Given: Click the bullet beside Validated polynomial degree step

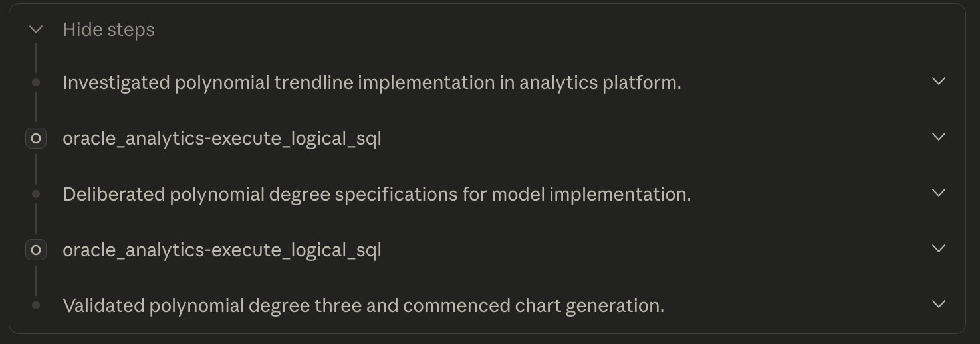Looking at the screenshot, I should point(36,305).
